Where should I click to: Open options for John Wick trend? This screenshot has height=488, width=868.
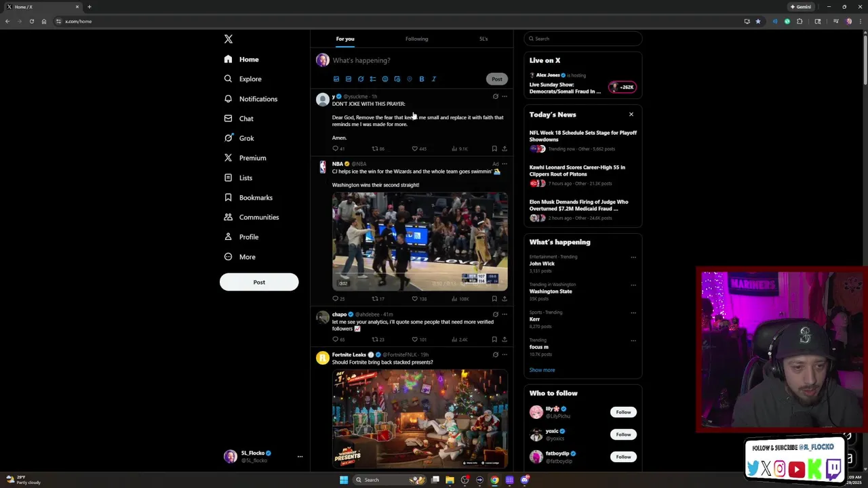[x=633, y=257]
